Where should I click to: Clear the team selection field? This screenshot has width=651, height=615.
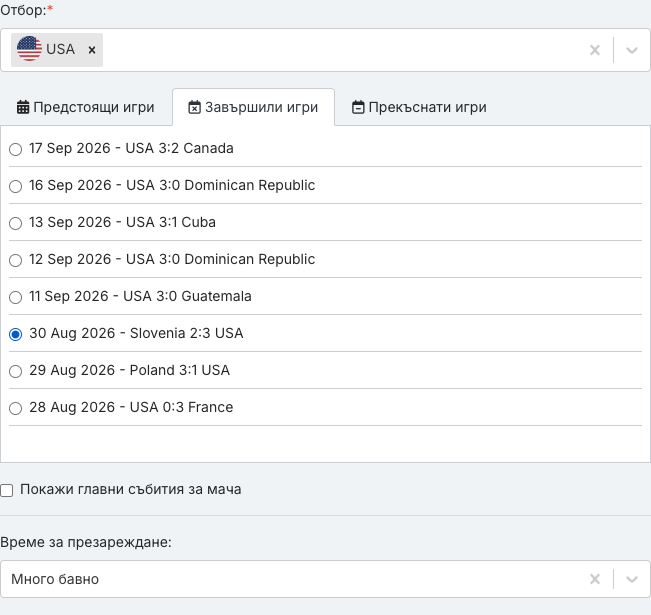click(x=595, y=50)
